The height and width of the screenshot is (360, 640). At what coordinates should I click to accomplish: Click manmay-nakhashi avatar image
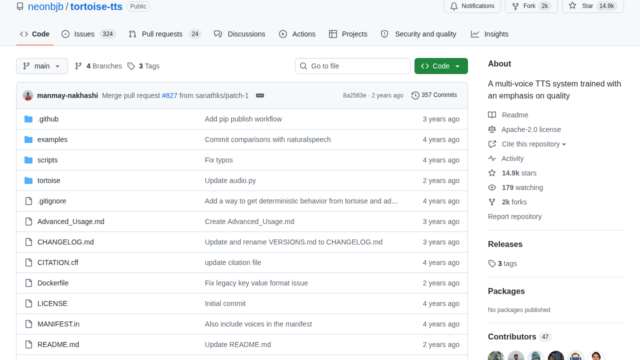pos(28,96)
